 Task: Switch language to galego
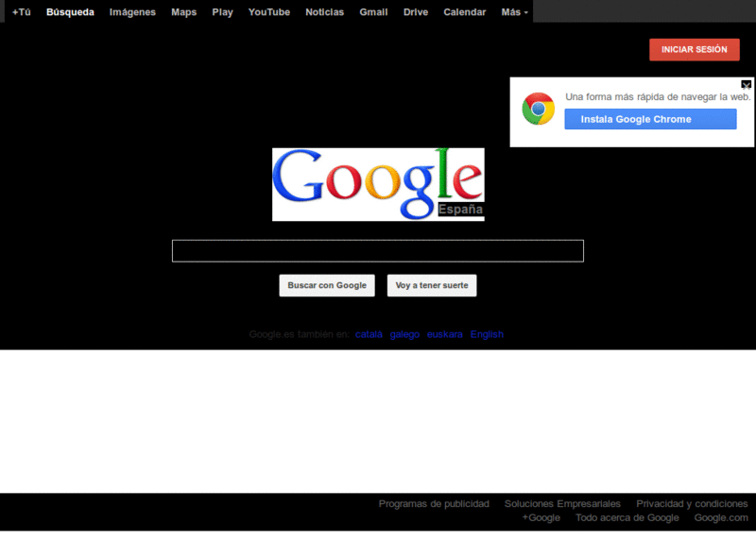pos(404,334)
